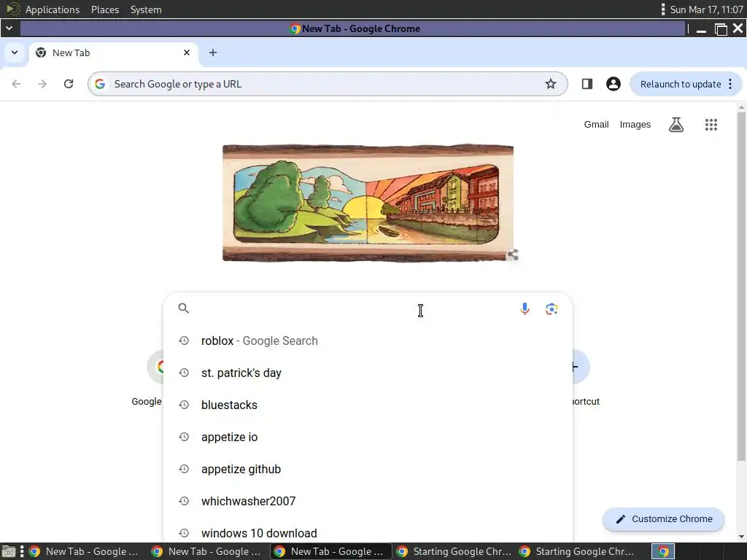Switch to last Starting Google Chrome taskbar item
Image resolution: width=747 pixels, height=560 pixels.
pyautogui.click(x=576, y=551)
